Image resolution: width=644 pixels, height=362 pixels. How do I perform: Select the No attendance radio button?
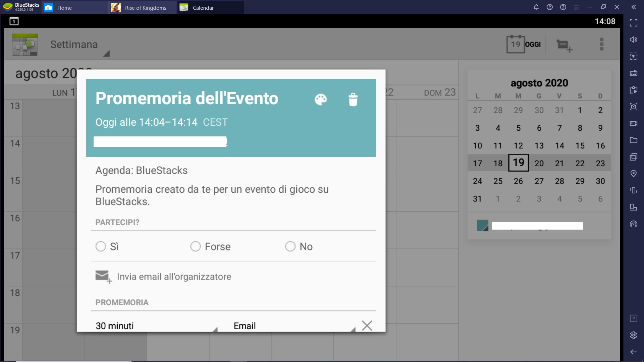(290, 246)
